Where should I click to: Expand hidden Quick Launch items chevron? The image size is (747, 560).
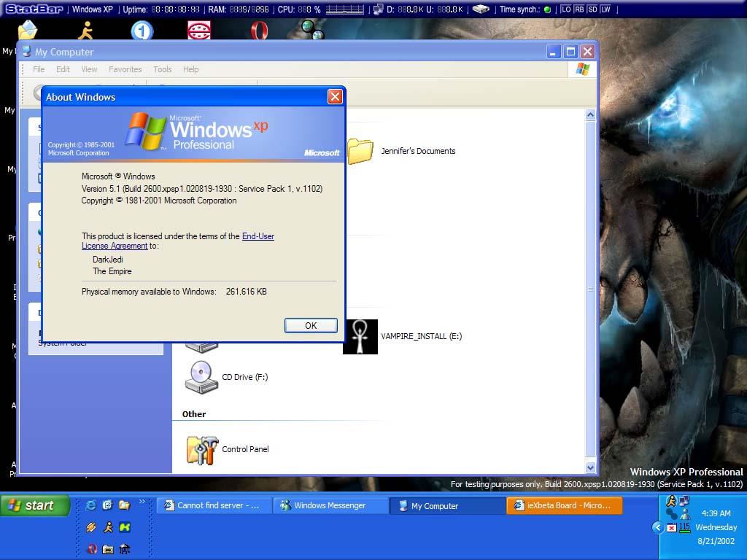click(142, 502)
